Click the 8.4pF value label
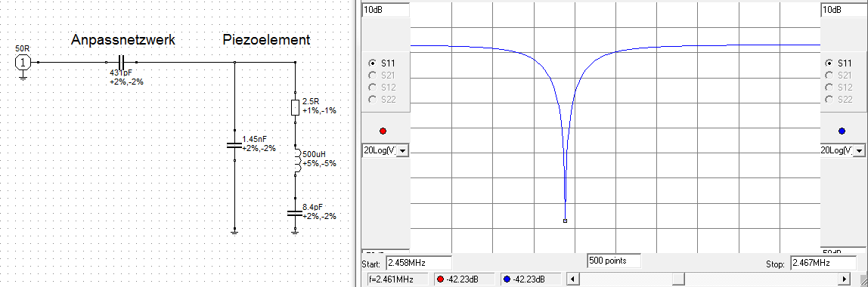This screenshot has height=287, width=868. point(313,208)
